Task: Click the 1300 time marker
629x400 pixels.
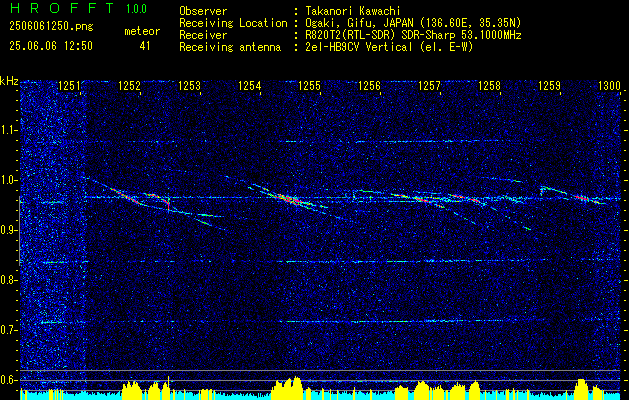Action: pyautogui.click(x=609, y=86)
